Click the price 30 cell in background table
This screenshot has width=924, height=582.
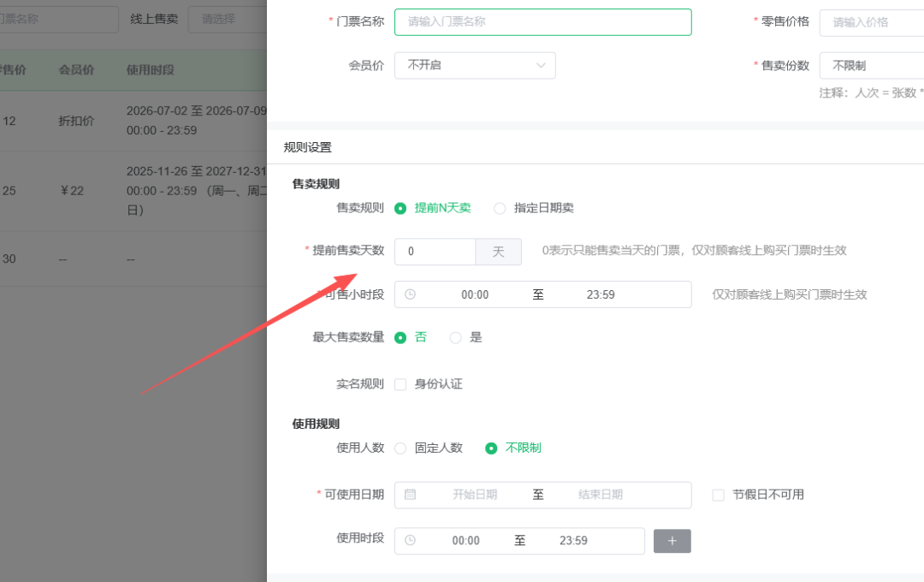(x=9, y=258)
